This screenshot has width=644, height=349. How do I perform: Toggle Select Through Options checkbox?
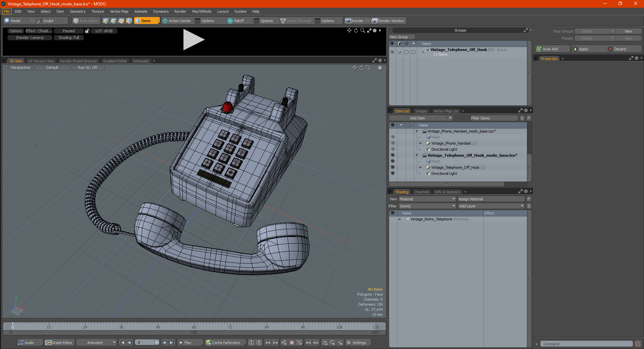[318, 21]
